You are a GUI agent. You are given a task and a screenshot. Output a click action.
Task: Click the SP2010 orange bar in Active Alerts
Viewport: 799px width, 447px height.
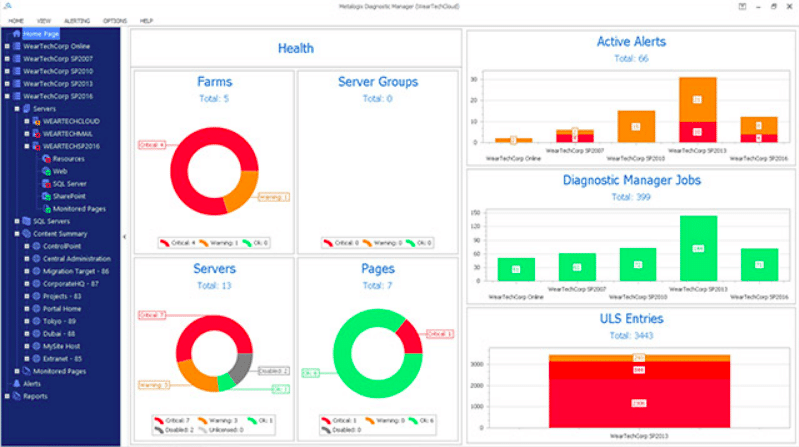click(x=636, y=126)
